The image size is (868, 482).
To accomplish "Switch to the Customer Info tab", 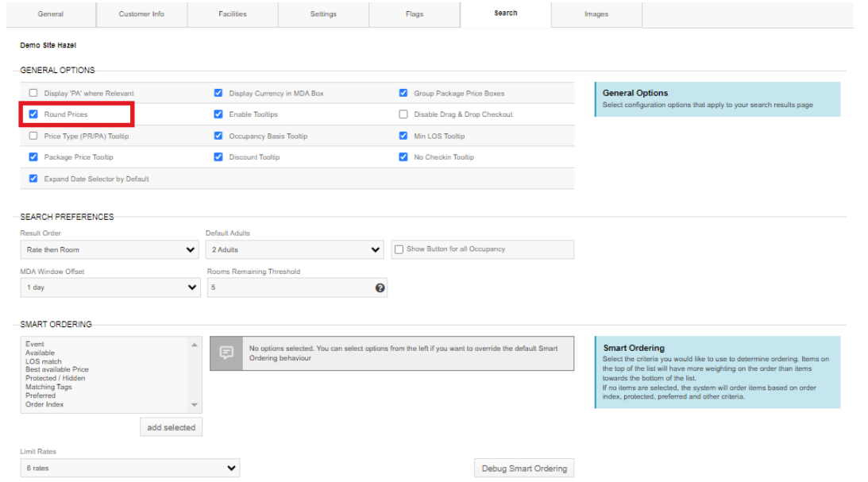I will tap(141, 14).
